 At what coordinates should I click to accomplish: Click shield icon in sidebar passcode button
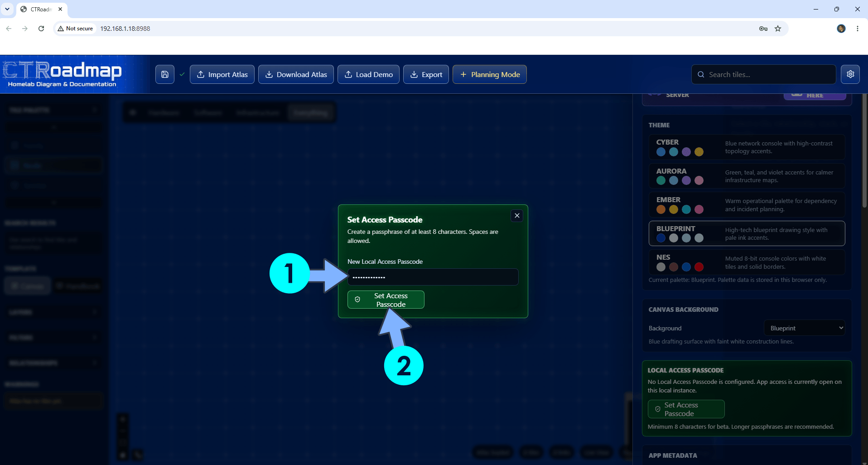coord(658,409)
